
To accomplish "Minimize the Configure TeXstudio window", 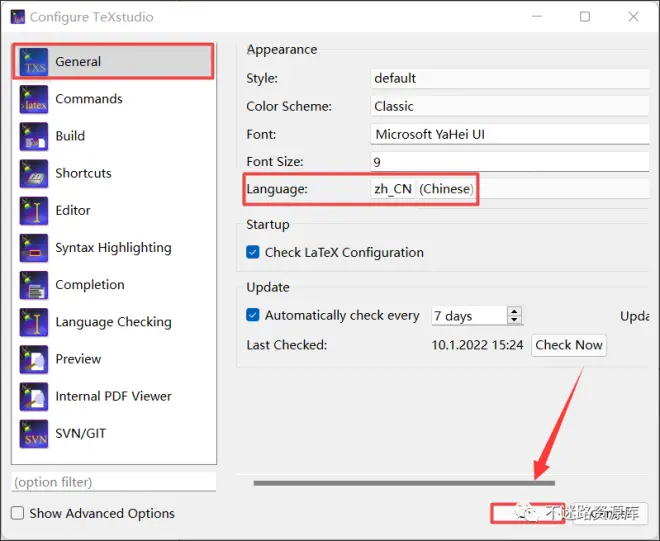I will pos(537,17).
